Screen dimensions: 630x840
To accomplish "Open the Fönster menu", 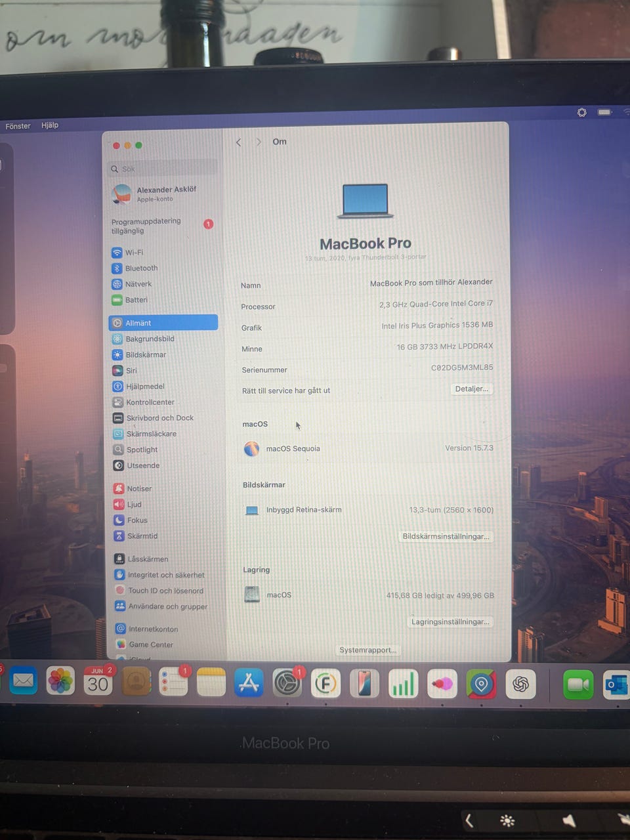I will pos(18,126).
